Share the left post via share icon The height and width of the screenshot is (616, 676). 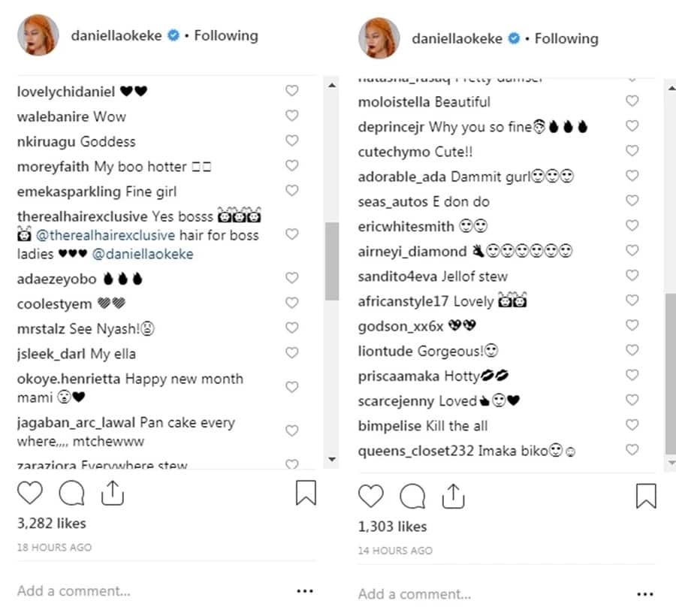pyautogui.click(x=111, y=493)
